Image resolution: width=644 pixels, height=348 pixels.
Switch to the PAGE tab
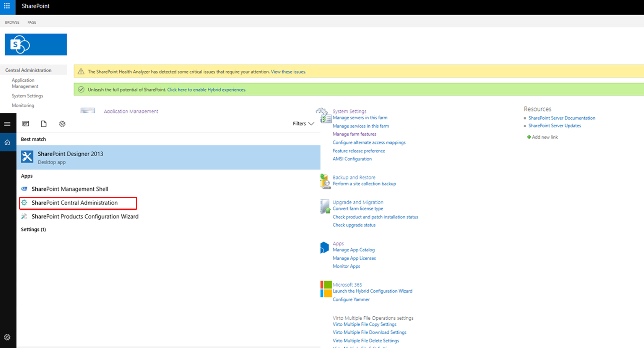click(x=32, y=22)
